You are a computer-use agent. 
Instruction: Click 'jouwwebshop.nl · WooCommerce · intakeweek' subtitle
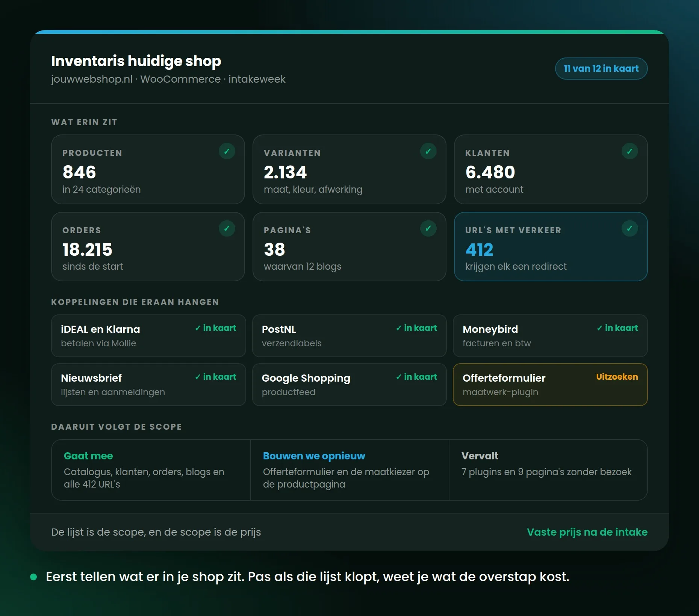pos(168,79)
